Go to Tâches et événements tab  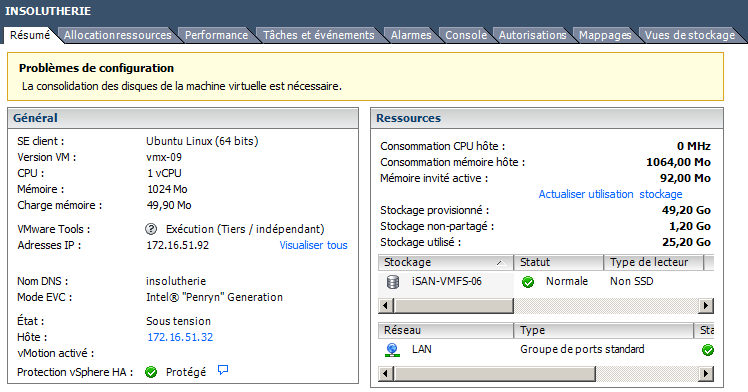(x=319, y=35)
